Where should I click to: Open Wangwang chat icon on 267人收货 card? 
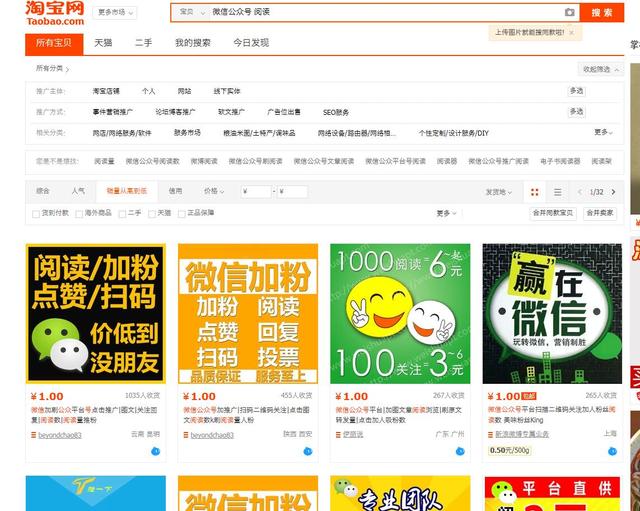[x=460, y=451]
